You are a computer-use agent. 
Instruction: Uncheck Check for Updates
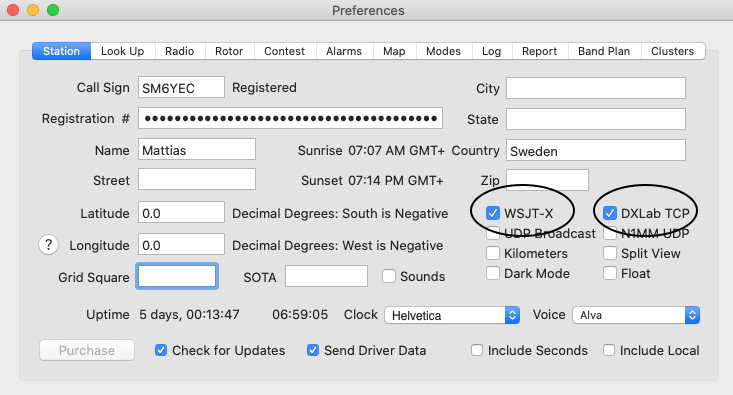161,350
